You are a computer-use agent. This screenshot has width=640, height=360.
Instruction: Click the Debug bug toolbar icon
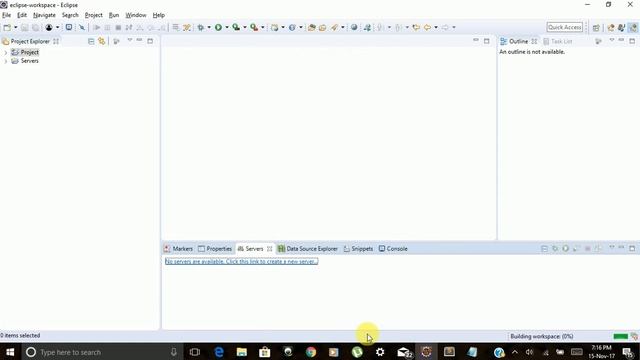click(200, 27)
